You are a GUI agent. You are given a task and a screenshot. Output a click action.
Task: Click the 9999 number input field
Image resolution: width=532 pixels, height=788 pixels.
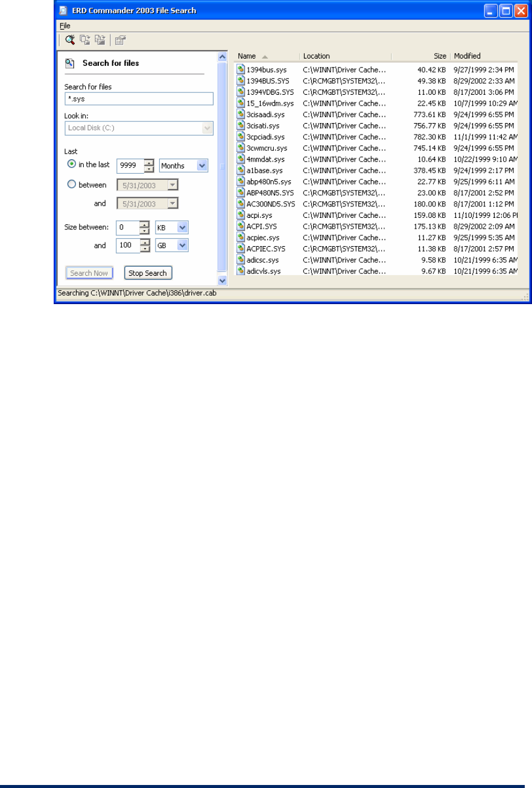(x=130, y=165)
